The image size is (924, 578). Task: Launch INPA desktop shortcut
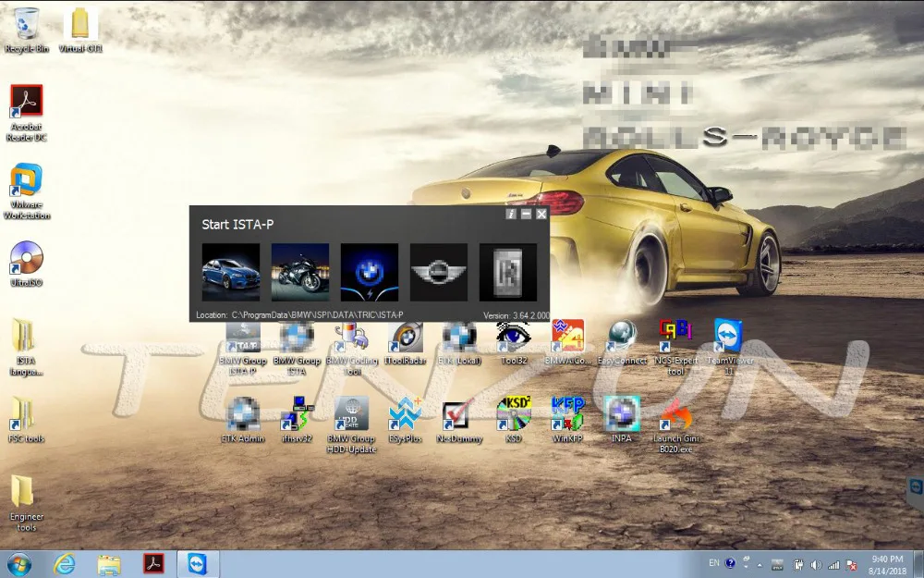[622, 420]
